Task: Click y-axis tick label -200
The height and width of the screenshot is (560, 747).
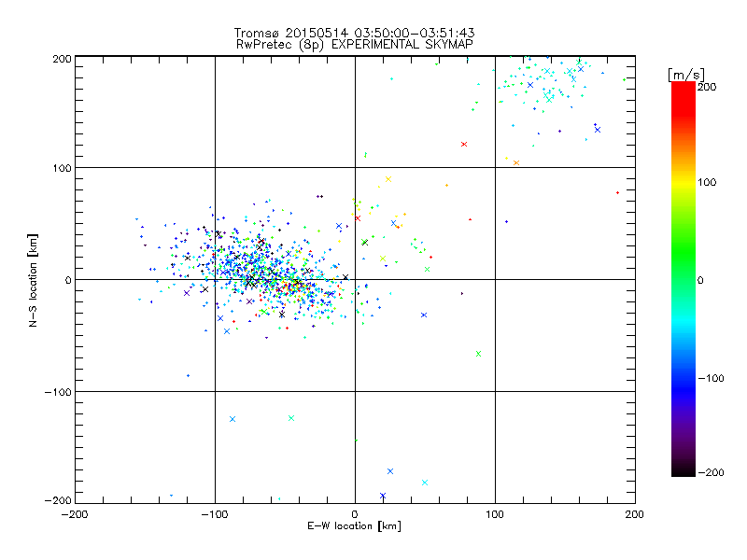Action: (x=58, y=500)
